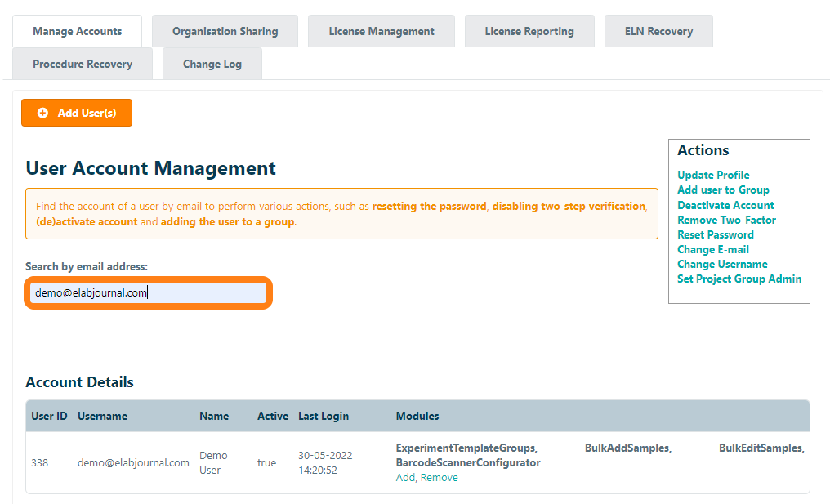Click the Change Username link
Viewport: 830px width, 504px height.
click(x=721, y=264)
